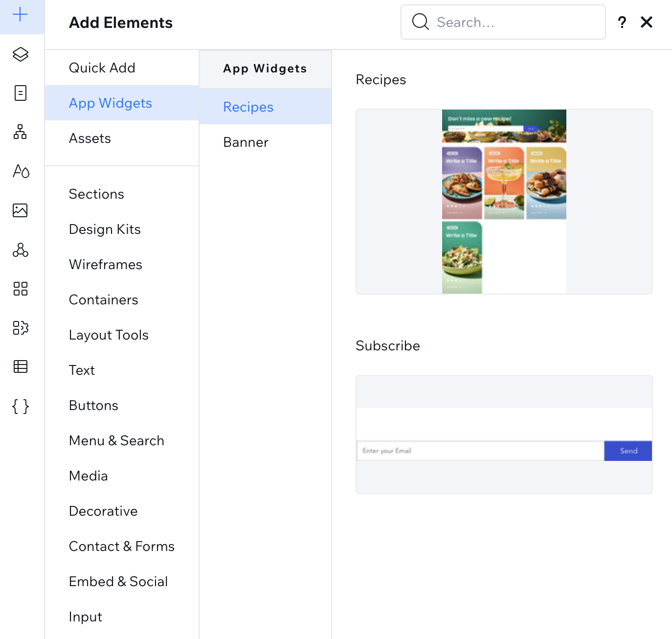Open the code braces icon
This screenshot has width=672, height=639.
point(20,406)
